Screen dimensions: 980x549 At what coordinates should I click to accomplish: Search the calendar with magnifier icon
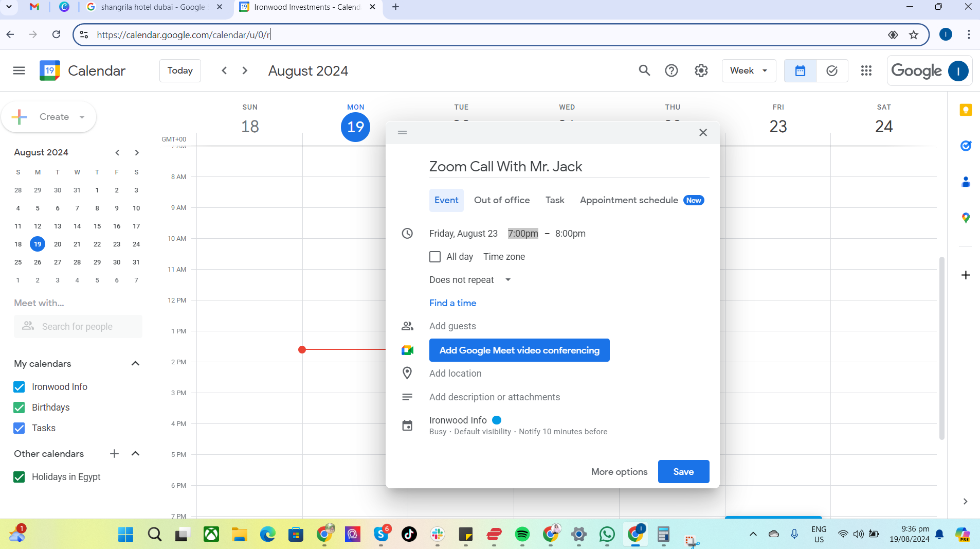point(644,70)
